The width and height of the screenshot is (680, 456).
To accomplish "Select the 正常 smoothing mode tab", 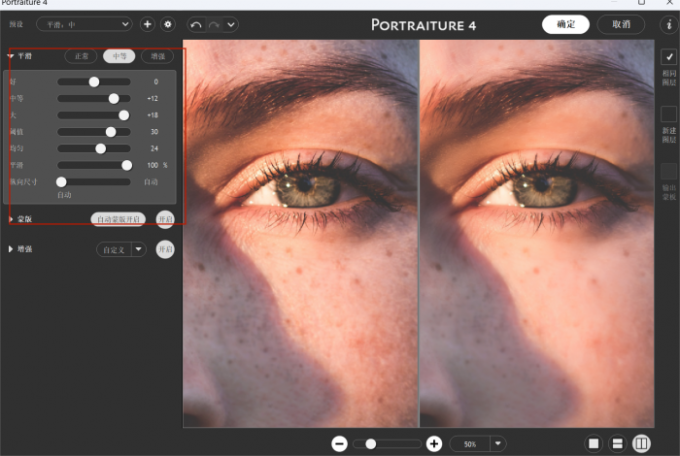I will [x=82, y=57].
